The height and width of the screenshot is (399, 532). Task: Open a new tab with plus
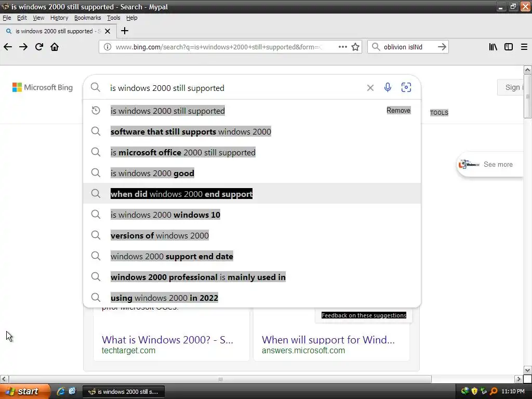click(125, 31)
